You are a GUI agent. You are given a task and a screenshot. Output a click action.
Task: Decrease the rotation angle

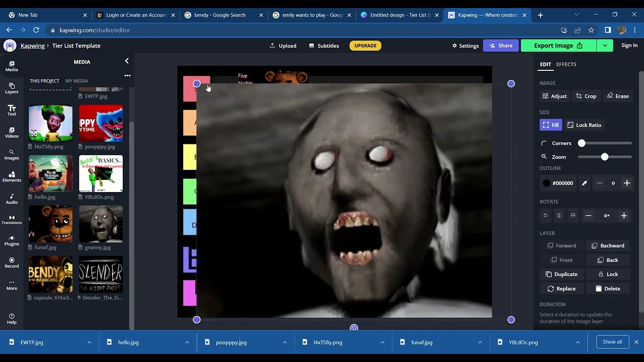point(588,216)
